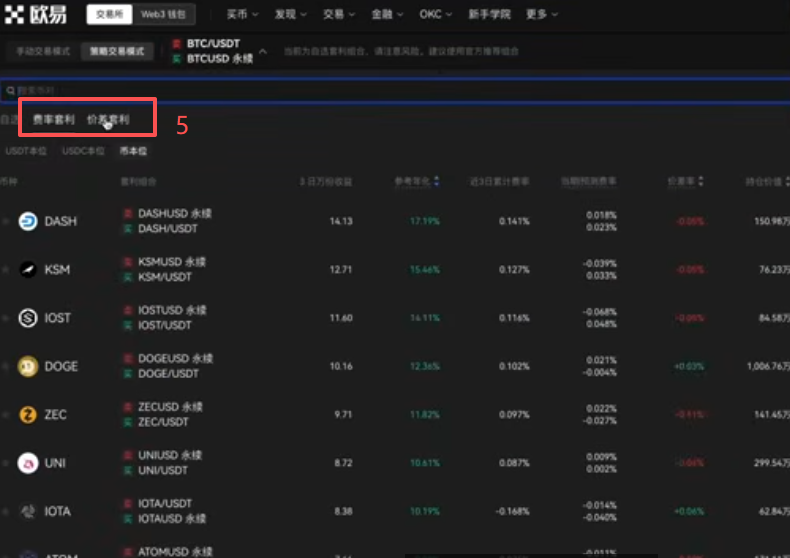790x558 pixels.
Task: Click red sell badge next to KSMUSD 永续
Action: pyautogui.click(x=128, y=262)
